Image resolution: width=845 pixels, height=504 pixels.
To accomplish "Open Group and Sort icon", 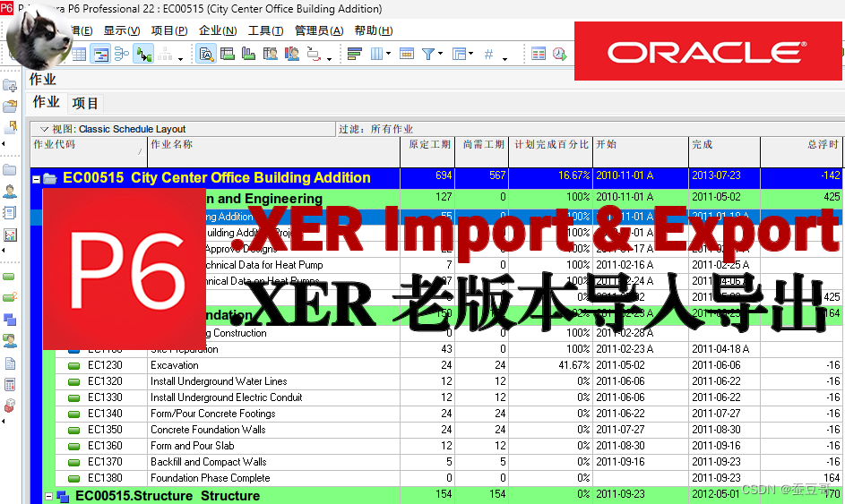I will 459,54.
